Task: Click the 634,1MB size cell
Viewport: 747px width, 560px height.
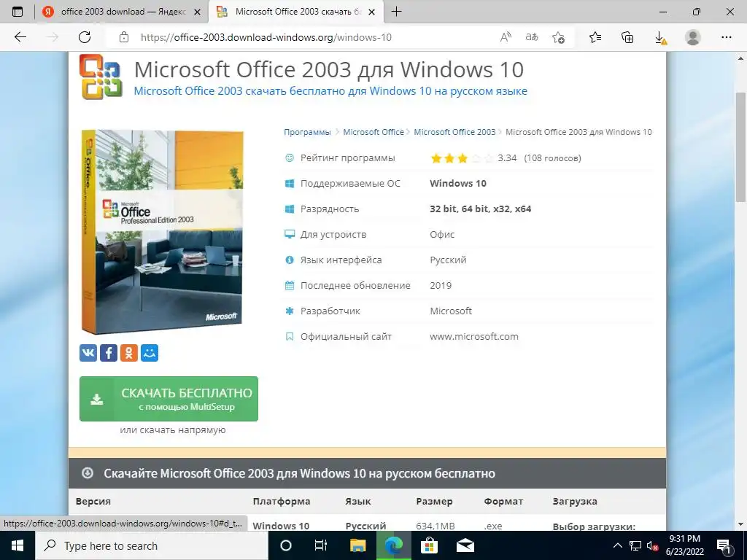Action: [436, 526]
